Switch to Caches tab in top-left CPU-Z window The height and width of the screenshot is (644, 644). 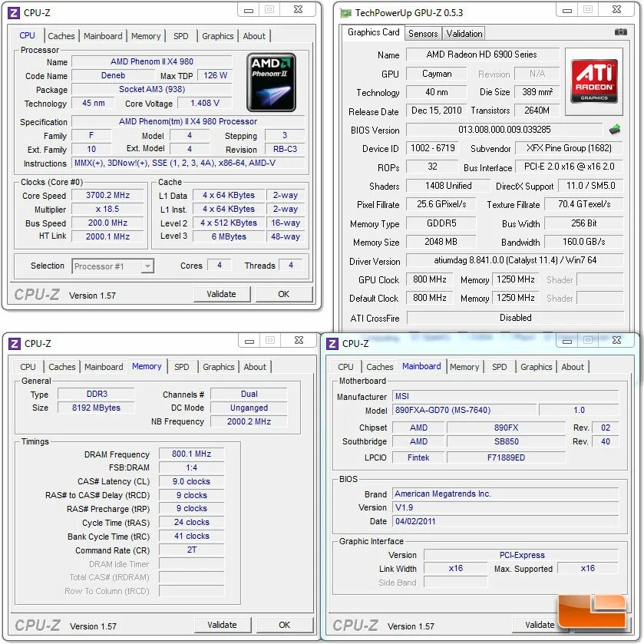(x=61, y=36)
